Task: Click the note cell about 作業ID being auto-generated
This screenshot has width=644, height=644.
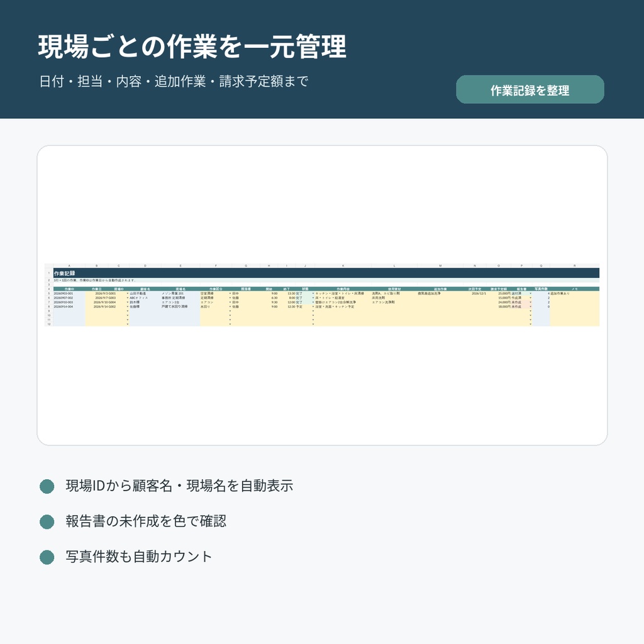Action: [x=326, y=280]
